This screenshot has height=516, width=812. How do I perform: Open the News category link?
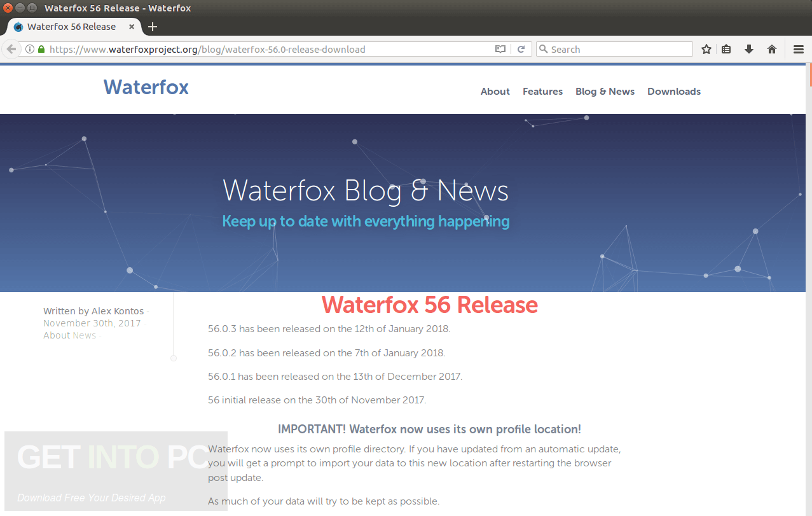85,335
